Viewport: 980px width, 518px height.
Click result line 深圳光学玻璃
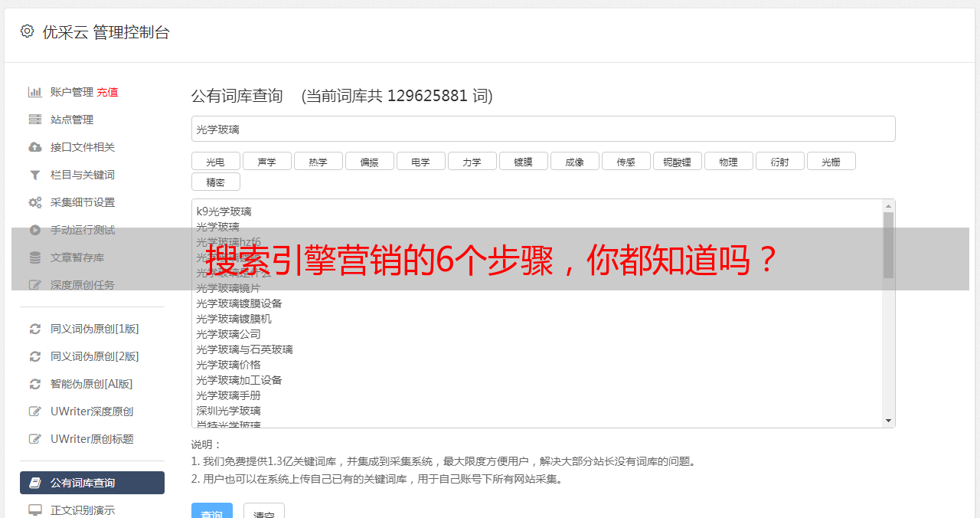tap(228, 411)
